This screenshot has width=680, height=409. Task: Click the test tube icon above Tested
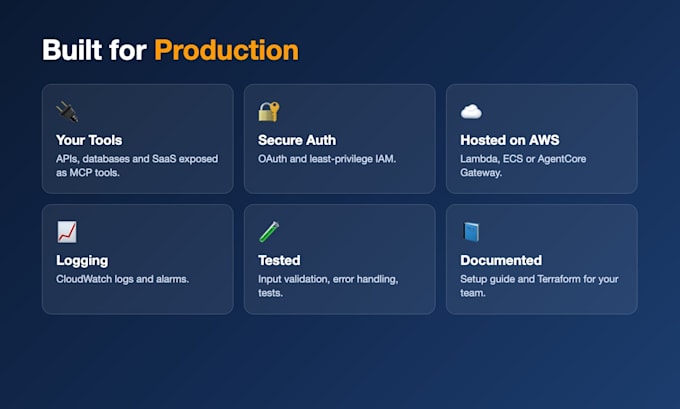coord(269,232)
